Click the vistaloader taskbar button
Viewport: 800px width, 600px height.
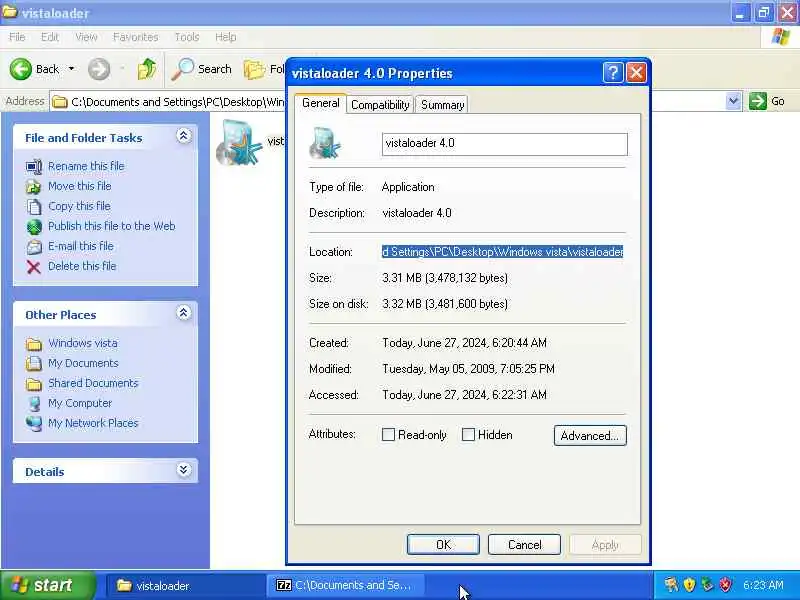(x=186, y=585)
